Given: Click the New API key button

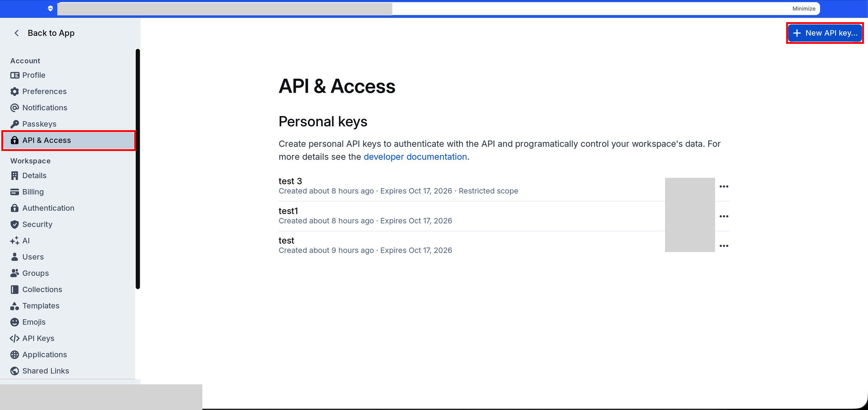Looking at the screenshot, I should coord(825,33).
